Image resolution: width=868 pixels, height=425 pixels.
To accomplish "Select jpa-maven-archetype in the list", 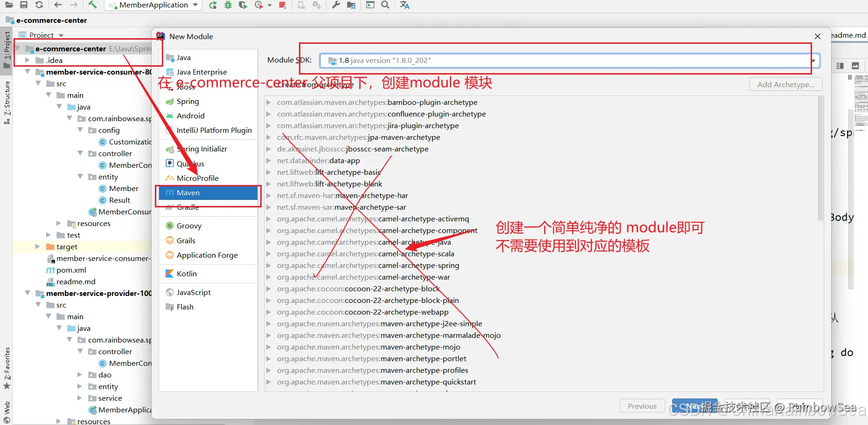I will coord(359,137).
